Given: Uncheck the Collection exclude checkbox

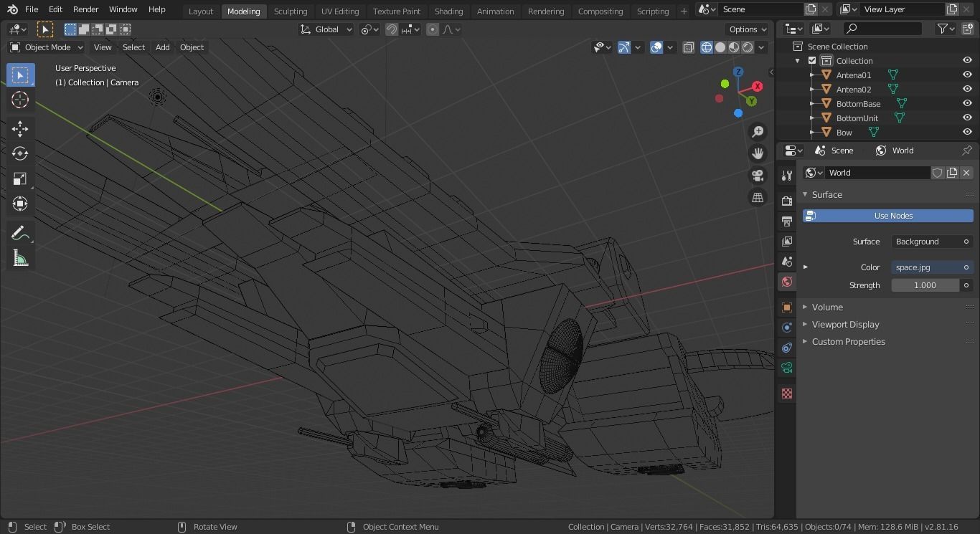Looking at the screenshot, I should pos(812,61).
